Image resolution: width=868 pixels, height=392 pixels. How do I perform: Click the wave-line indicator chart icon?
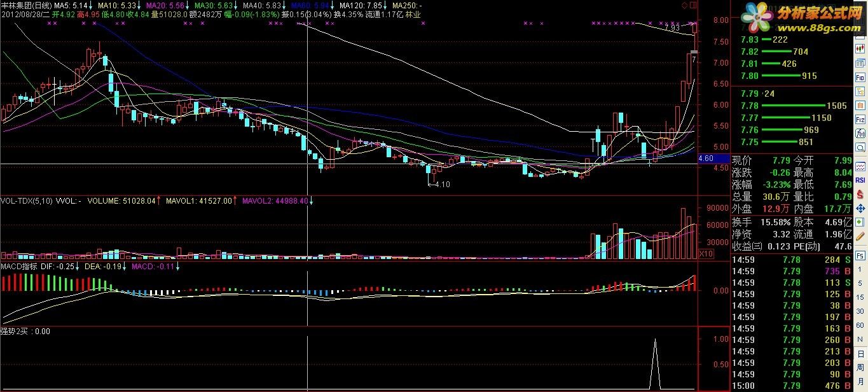860,165
